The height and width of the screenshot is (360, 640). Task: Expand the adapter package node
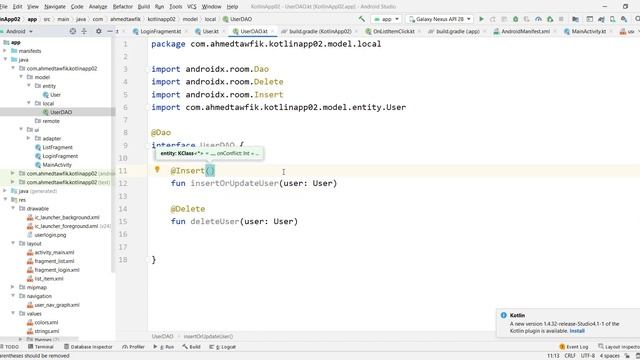[29, 138]
